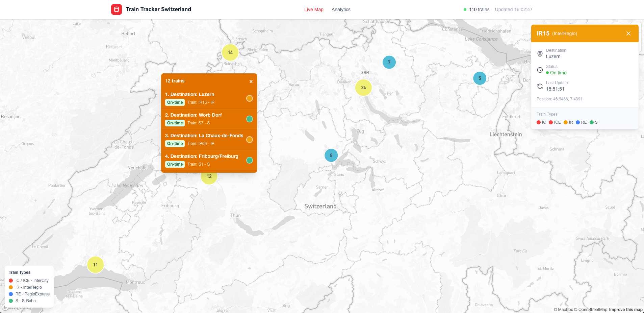Click green marker beside Fribourg/Freiburg train
Image resolution: width=644 pixels, height=313 pixels.
[249, 160]
